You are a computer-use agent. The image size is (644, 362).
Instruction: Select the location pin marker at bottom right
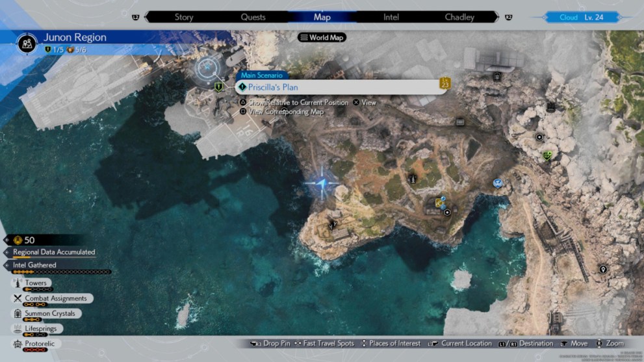(603, 269)
